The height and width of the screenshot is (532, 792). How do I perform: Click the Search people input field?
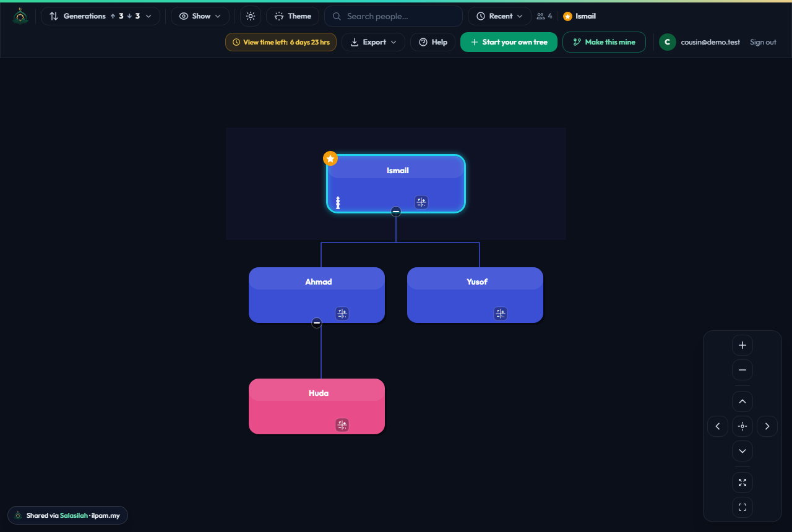click(394, 16)
